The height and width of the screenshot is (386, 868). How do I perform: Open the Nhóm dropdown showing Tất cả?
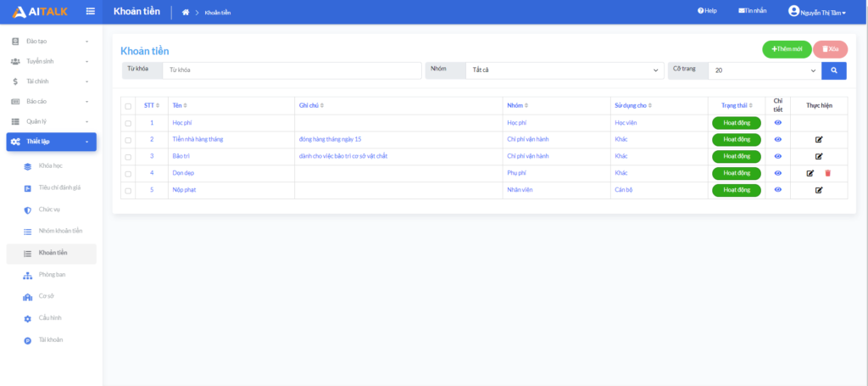click(564, 70)
